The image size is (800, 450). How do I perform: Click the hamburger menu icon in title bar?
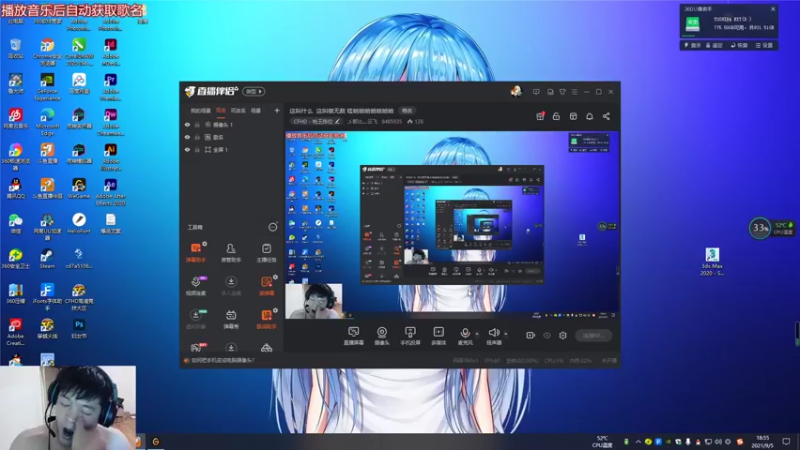click(574, 92)
